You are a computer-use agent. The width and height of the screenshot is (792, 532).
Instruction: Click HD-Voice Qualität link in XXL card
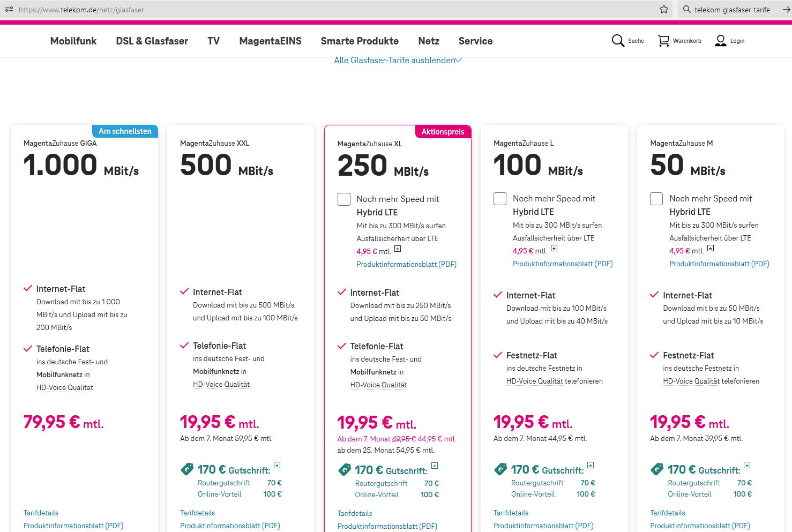point(221,384)
